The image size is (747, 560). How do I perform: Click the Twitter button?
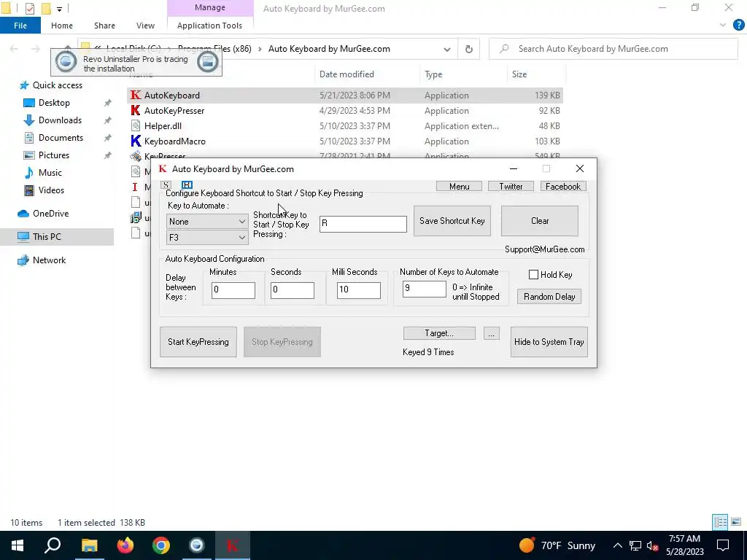click(x=511, y=186)
